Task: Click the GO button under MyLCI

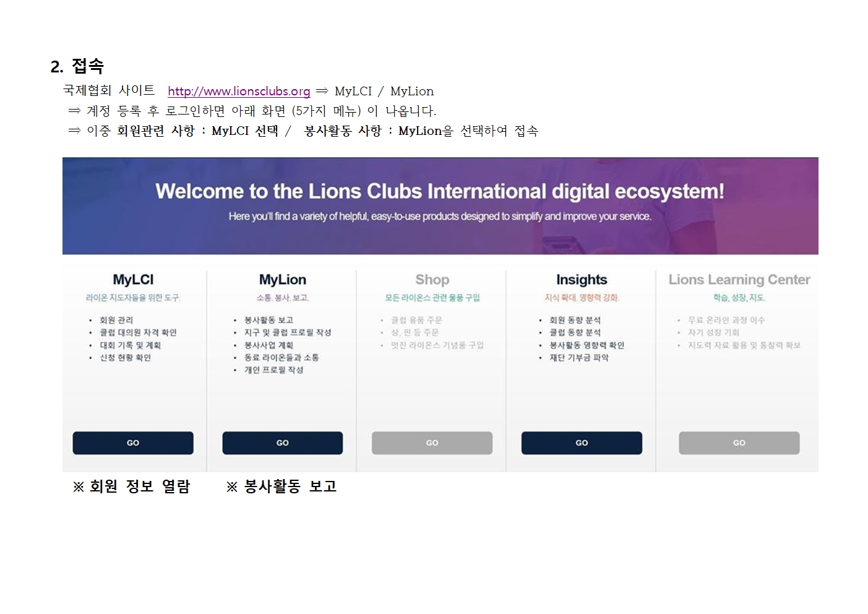Action: tap(133, 443)
